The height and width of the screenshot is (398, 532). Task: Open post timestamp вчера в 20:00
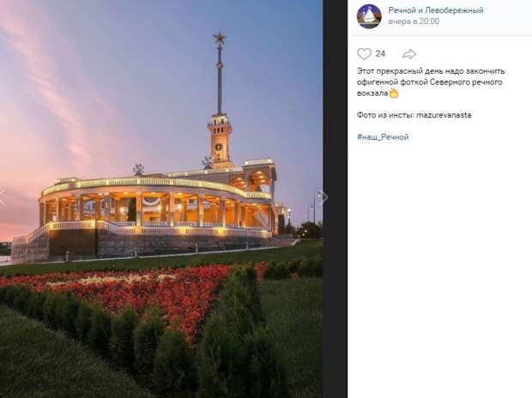pyautogui.click(x=414, y=21)
